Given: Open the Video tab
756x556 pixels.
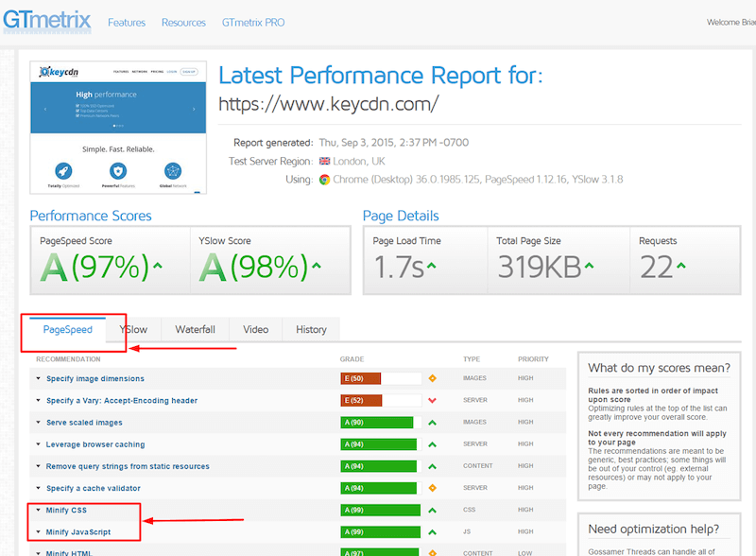Looking at the screenshot, I should (255, 330).
